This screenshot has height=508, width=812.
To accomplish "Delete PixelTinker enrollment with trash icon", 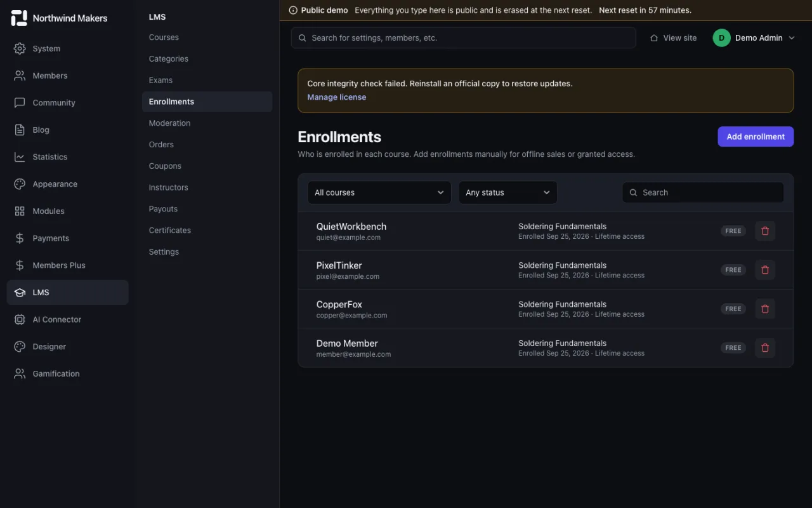I will [765, 270].
